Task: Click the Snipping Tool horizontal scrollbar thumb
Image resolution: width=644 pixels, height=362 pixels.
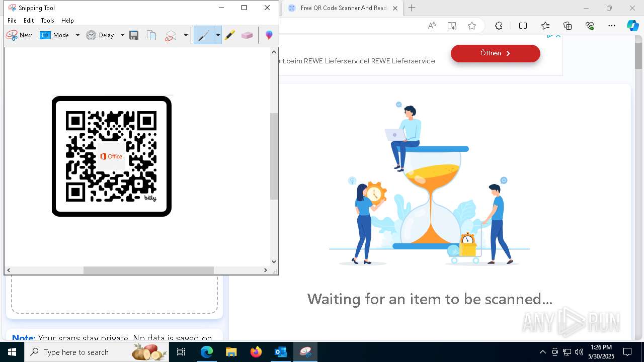Action: click(x=148, y=270)
